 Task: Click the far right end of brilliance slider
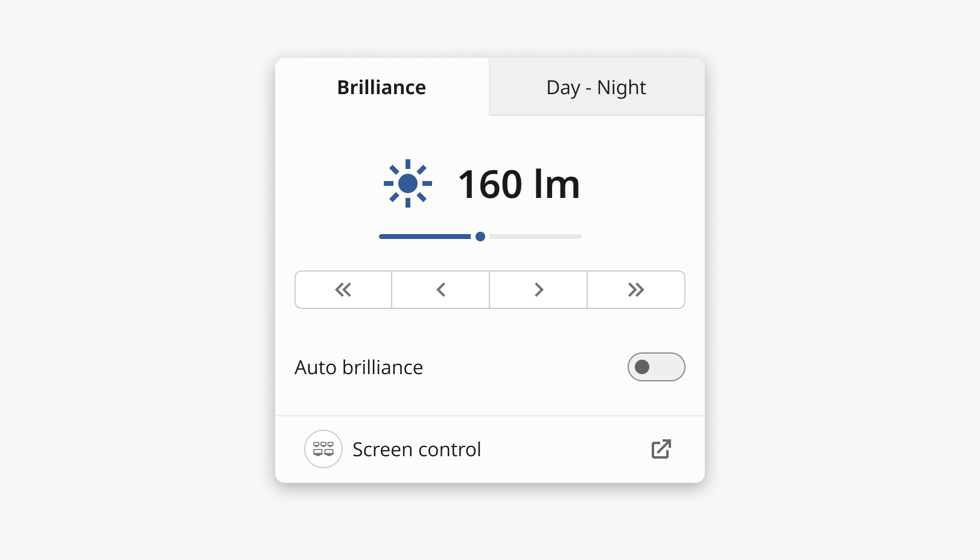pos(579,237)
